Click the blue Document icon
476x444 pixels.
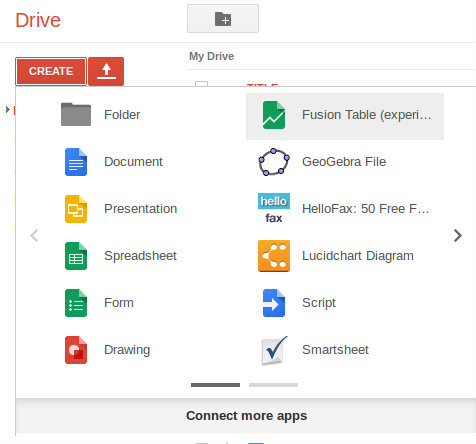[x=76, y=162]
